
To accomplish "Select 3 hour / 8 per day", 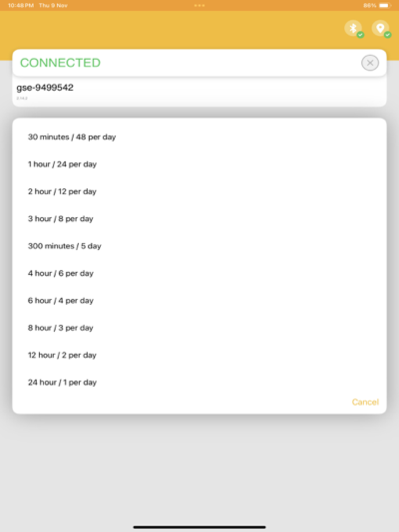I will pyautogui.click(x=199, y=219).
